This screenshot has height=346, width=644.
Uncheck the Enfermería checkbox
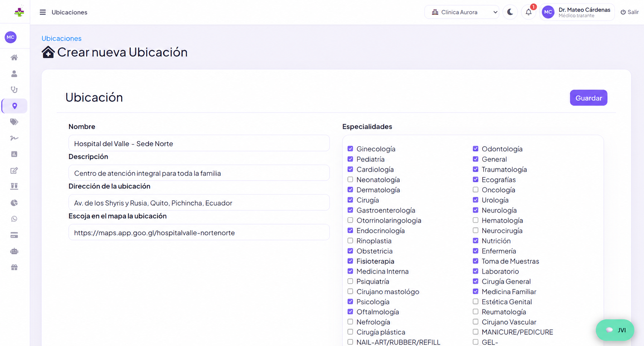point(475,251)
